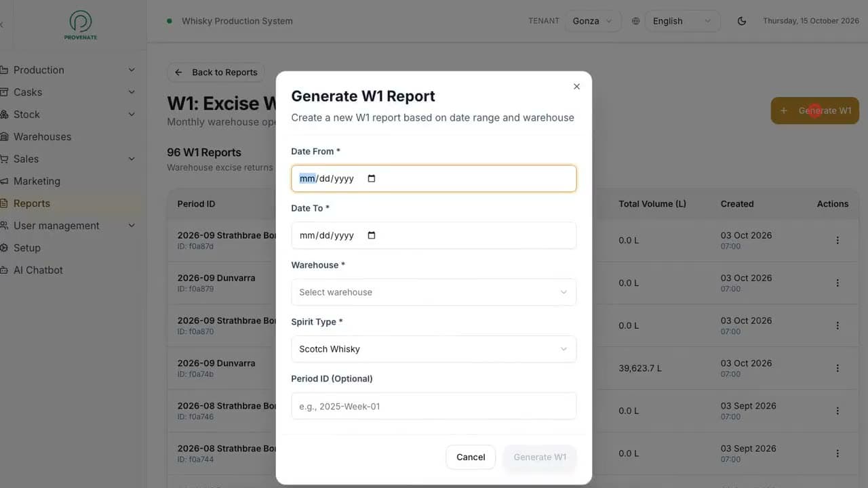Close the Generate W1 Report dialog
The height and width of the screenshot is (488, 868).
(576, 87)
